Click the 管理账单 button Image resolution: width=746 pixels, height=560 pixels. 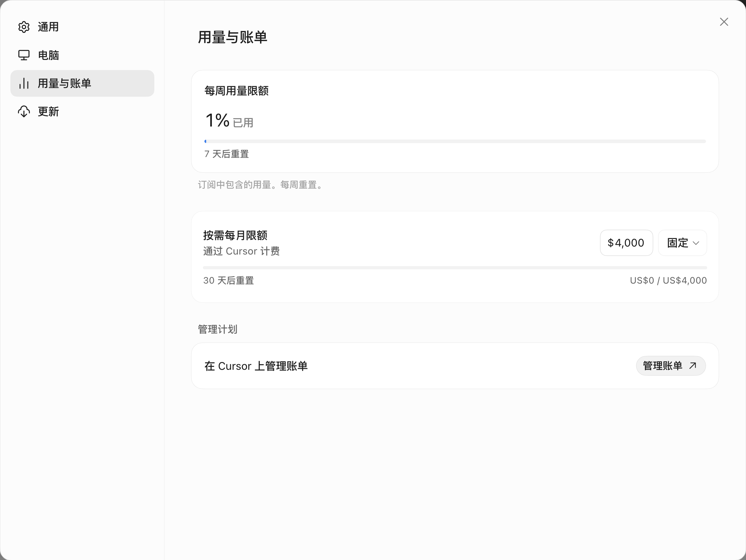[670, 366]
